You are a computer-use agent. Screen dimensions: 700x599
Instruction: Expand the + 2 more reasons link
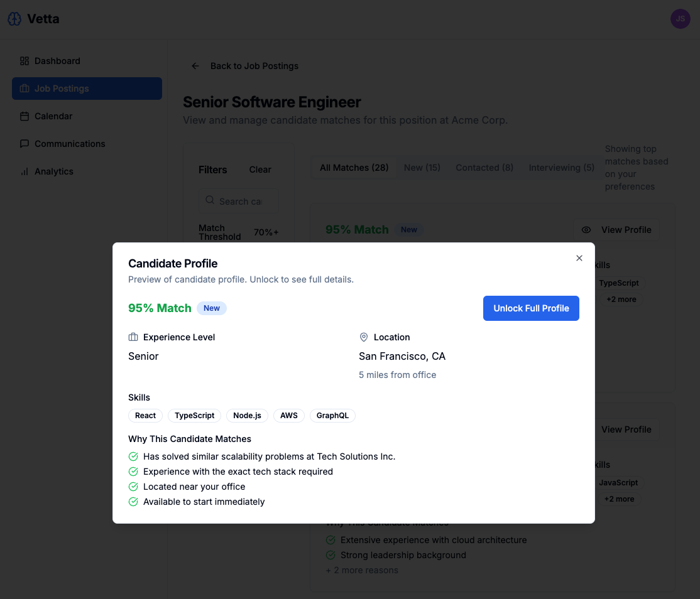(x=362, y=570)
